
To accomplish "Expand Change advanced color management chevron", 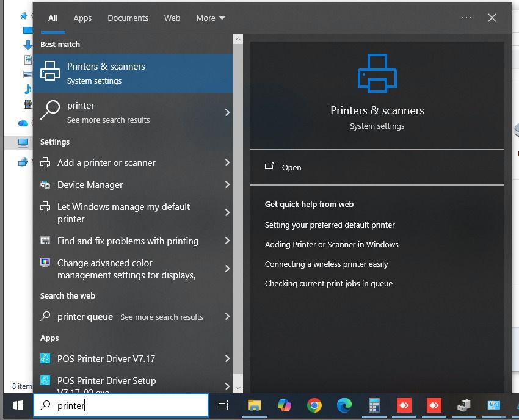I will tap(227, 269).
